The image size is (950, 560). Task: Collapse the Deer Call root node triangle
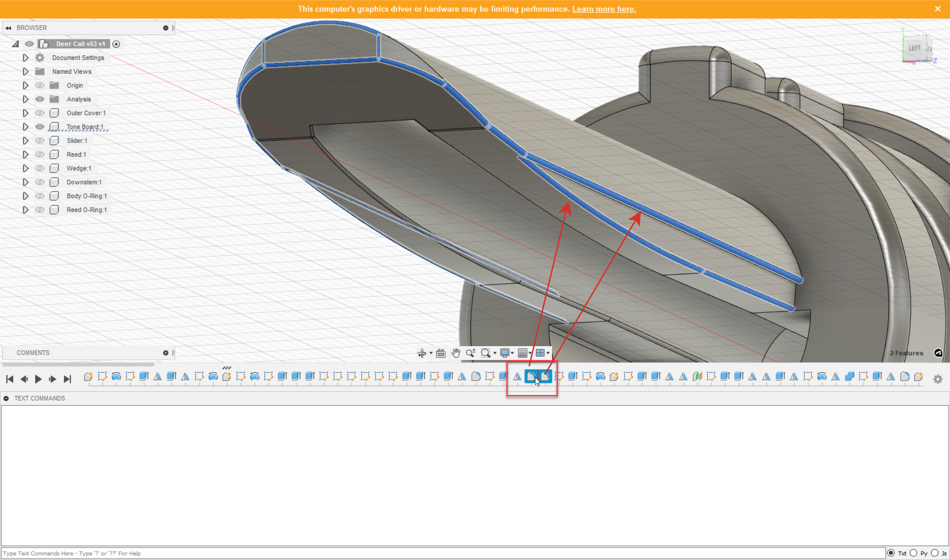point(15,44)
